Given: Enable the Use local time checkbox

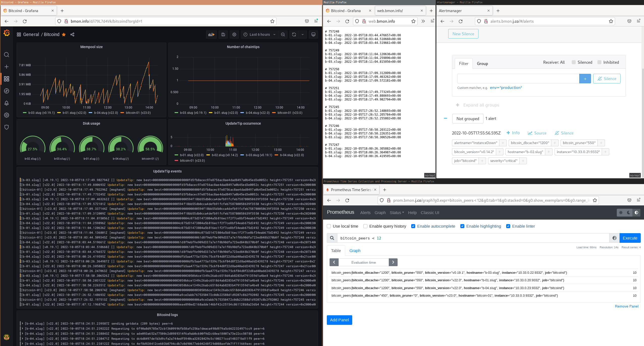Looking at the screenshot, I should 329,226.
